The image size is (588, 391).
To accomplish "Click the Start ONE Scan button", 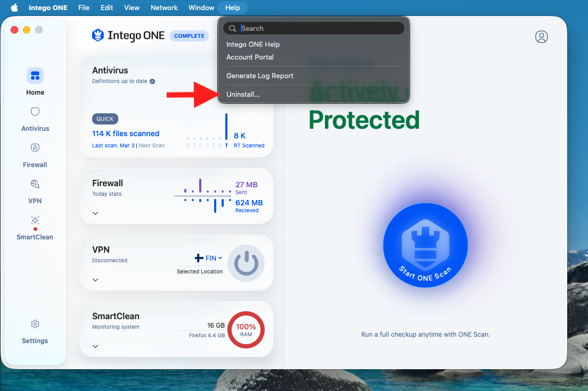I will (x=425, y=245).
